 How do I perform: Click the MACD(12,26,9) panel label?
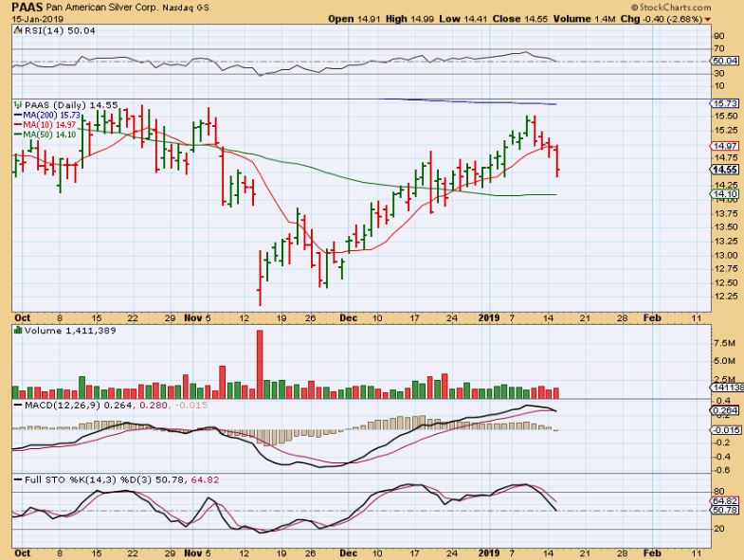(63, 406)
